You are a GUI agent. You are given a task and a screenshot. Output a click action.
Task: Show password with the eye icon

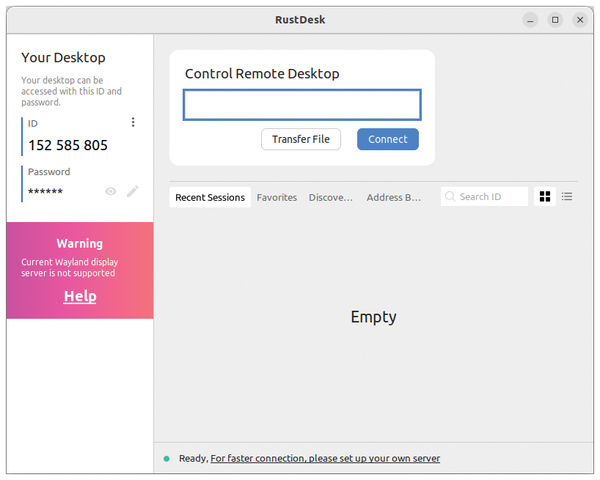click(x=111, y=191)
